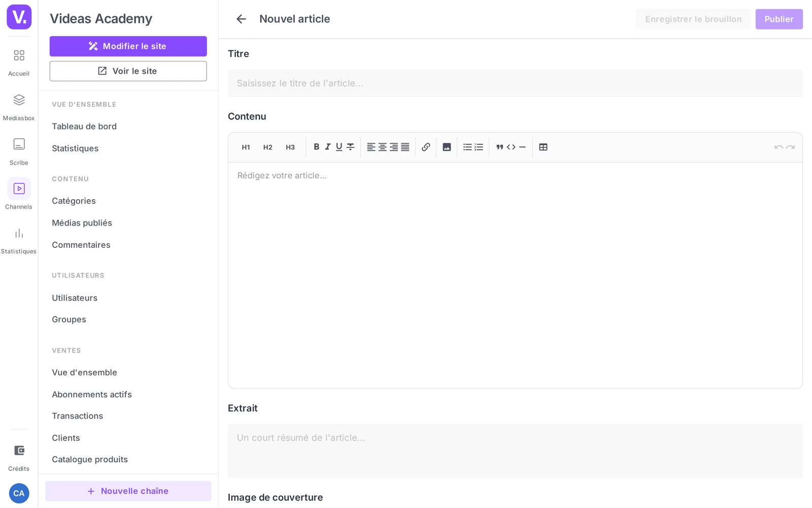Insert a table into the article
The width and height of the screenshot is (812, 508).
coord(543,147)
